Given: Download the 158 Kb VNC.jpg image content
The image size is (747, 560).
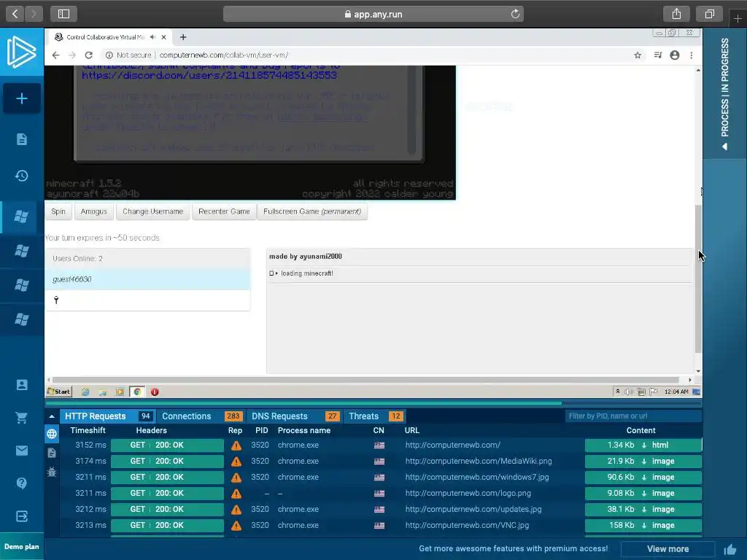Looking at the screenshot, I should (643, 525).
